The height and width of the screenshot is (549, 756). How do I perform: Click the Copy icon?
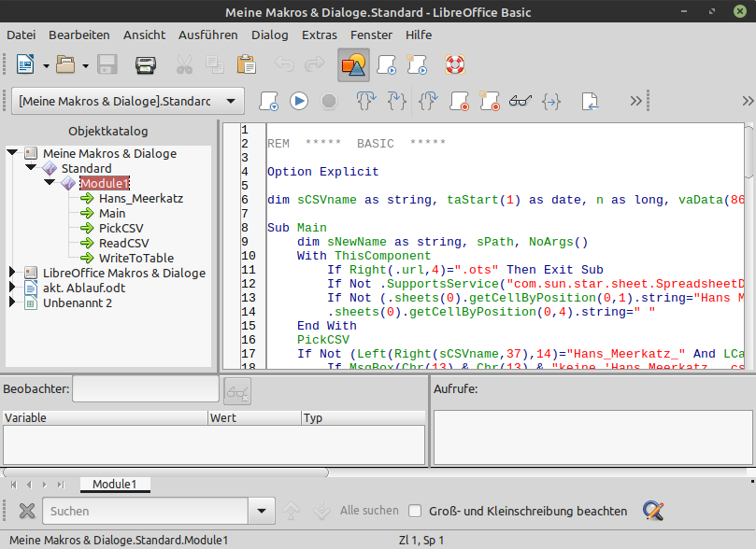click(x=215, y=64)
